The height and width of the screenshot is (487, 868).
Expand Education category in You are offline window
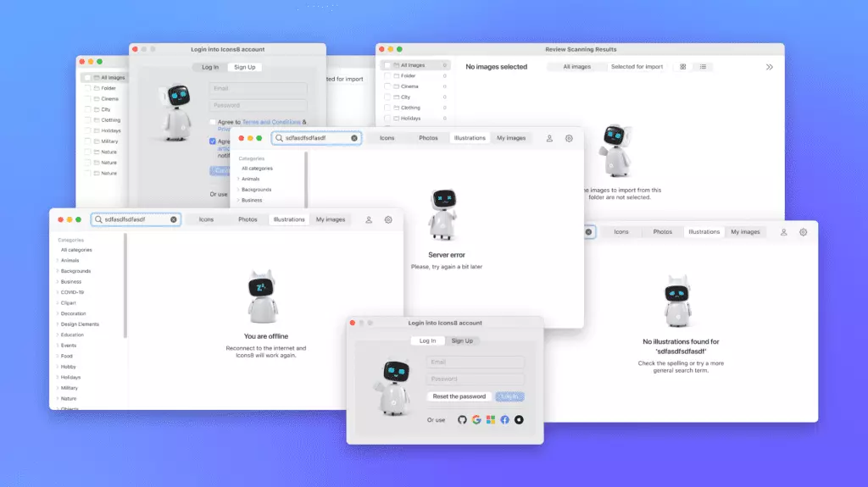(x=58, y=335)
